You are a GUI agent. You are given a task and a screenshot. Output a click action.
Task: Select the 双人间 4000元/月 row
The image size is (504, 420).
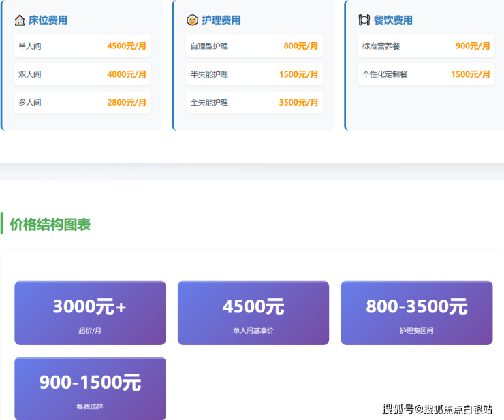82,74
